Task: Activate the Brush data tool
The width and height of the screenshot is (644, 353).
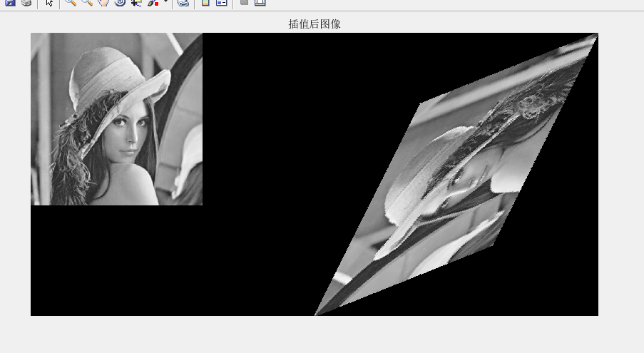Action: [153, 2]
